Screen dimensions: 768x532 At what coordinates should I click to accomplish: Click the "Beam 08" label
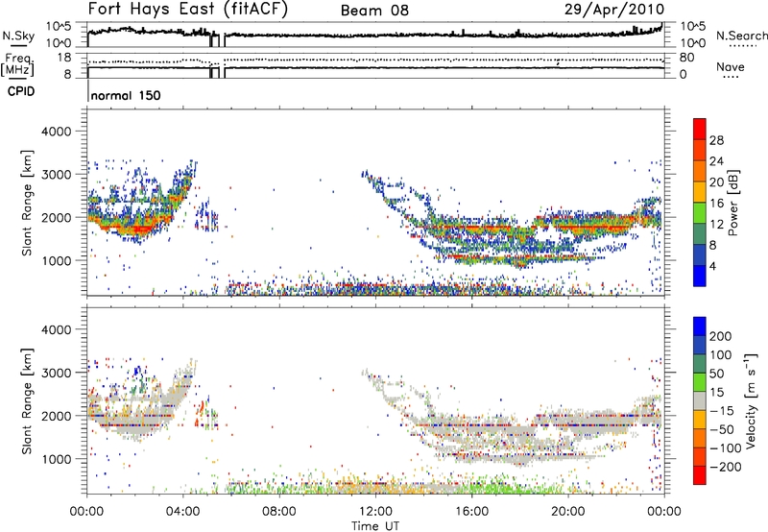374,11
